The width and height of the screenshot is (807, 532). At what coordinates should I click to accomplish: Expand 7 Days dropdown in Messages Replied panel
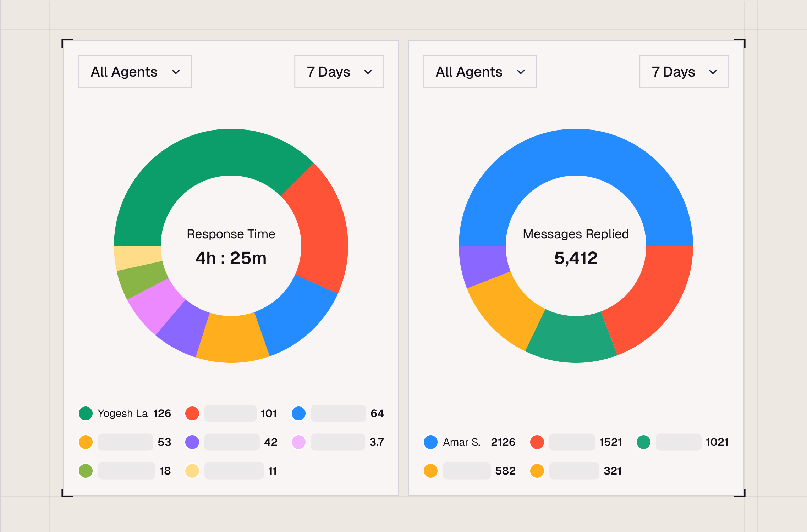(x=684, y=72)
